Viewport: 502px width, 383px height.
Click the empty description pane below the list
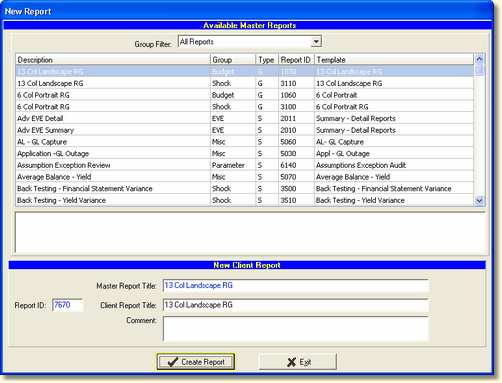[x=250, y=232]
